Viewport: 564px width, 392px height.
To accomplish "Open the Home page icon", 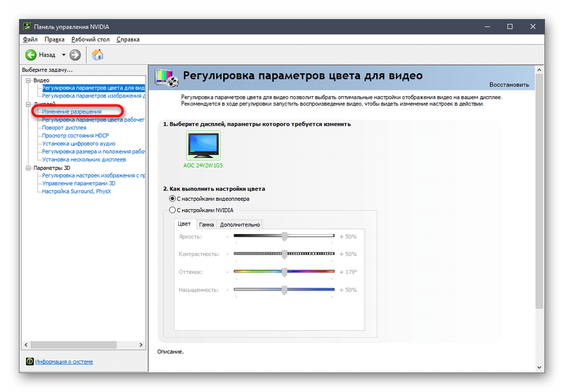I will 98,55.
